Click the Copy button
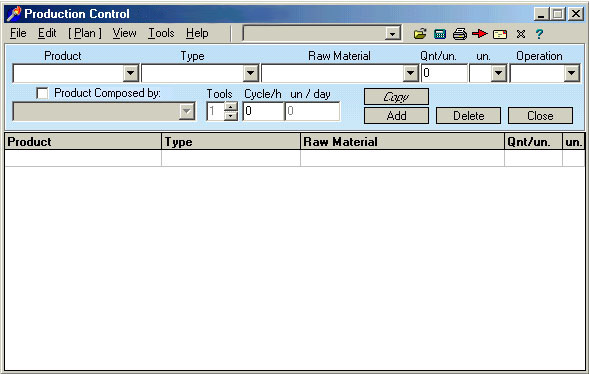The image size is (589, 374). tap(396, 97)
